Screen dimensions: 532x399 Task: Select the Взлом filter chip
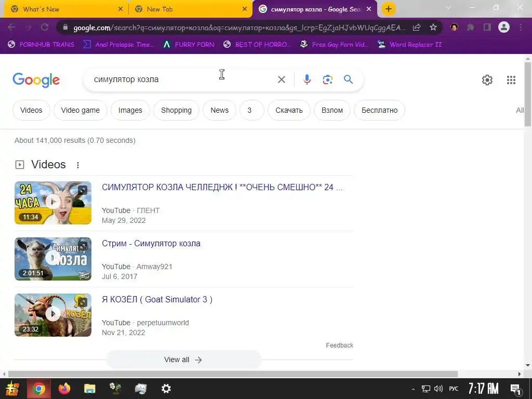[x=332, y=110]
